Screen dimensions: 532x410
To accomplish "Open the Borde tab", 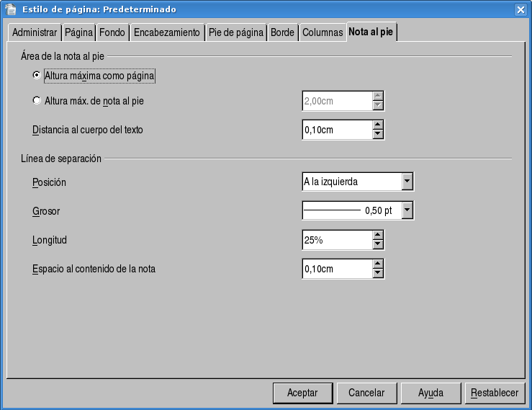I will tap(282, 33).
